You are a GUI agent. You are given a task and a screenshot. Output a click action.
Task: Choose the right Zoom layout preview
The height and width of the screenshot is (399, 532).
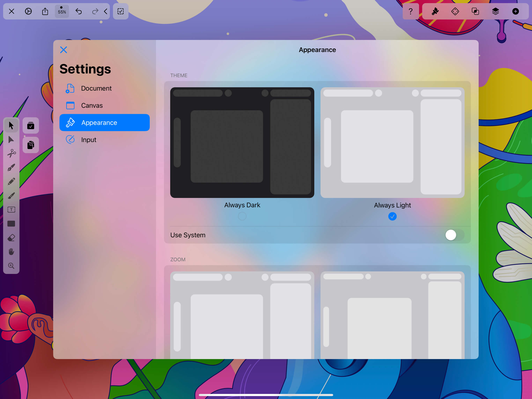pyautogui.click(x=392, y=315)
